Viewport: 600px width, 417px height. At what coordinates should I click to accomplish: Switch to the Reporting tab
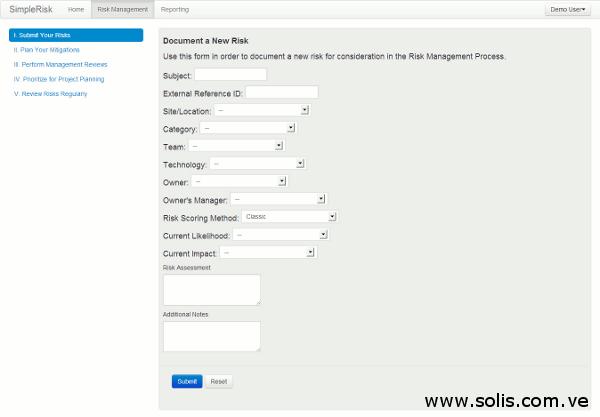tap(174, 9)
